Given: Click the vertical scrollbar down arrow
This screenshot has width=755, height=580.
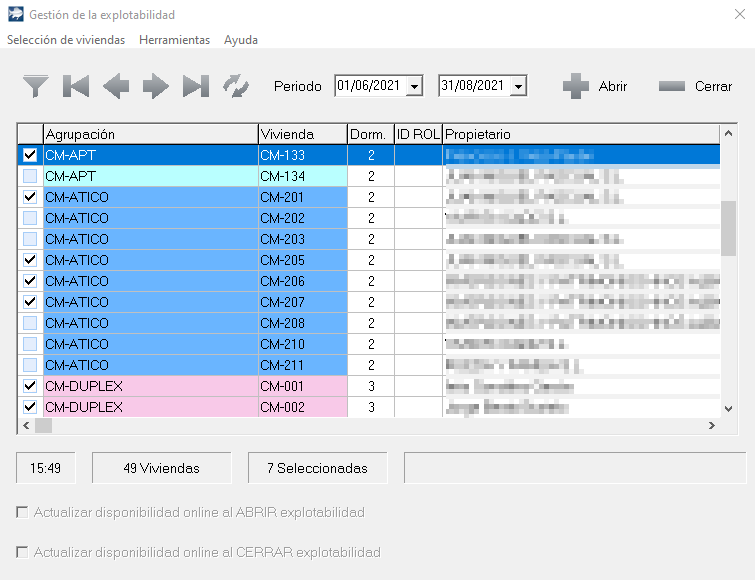Looking at the screenshot, I should click(729, 409).
